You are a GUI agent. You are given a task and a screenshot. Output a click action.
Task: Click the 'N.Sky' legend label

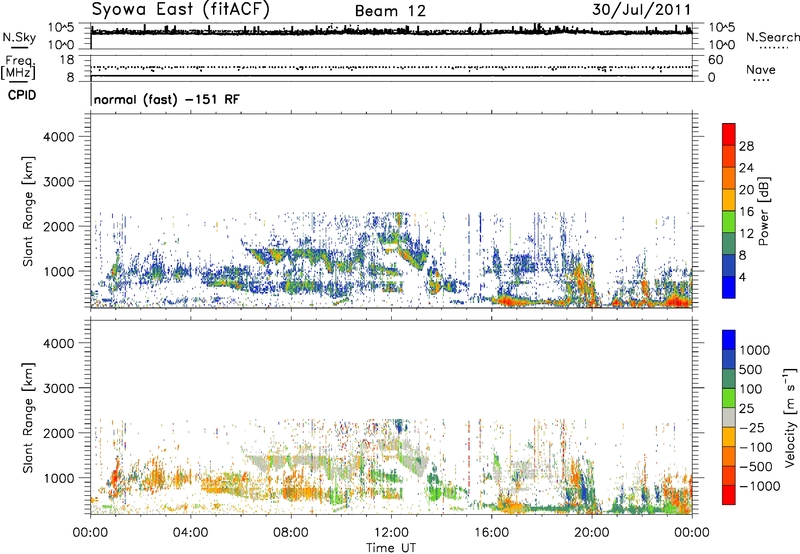pos(19,37)
